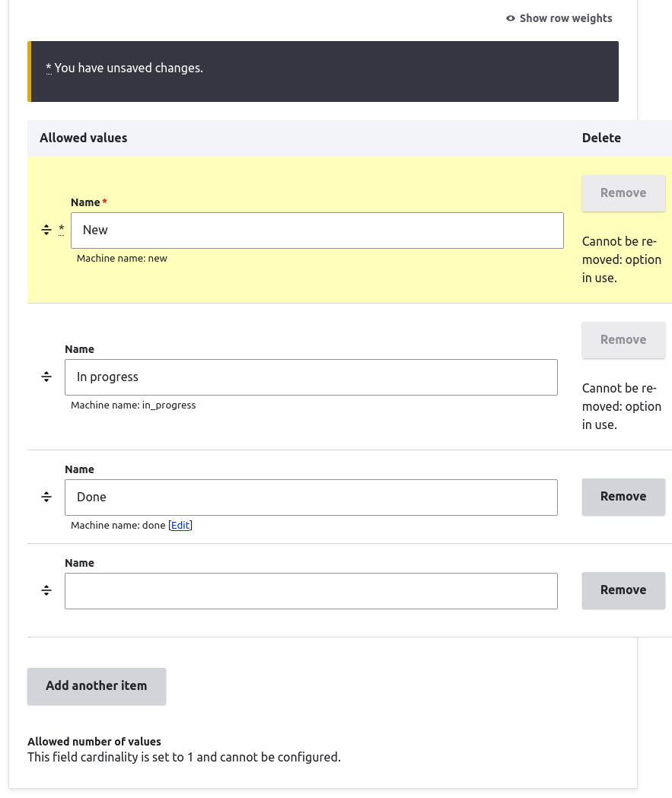Click the drag handle on the Done row

click(46, 496)
